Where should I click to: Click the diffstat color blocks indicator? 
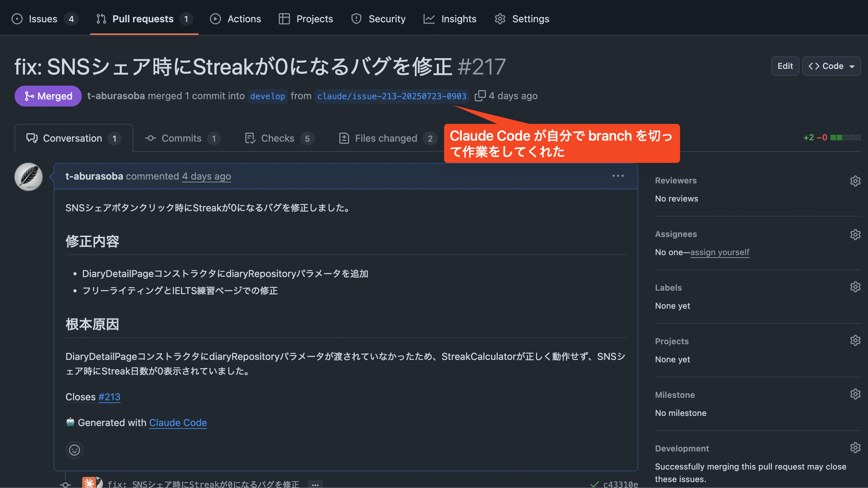(845, 137)
